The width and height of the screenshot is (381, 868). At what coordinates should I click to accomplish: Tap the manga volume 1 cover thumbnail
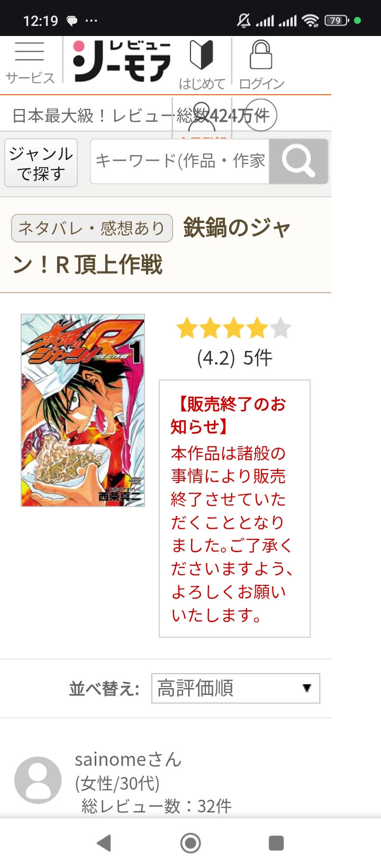[x=83, y=410]
